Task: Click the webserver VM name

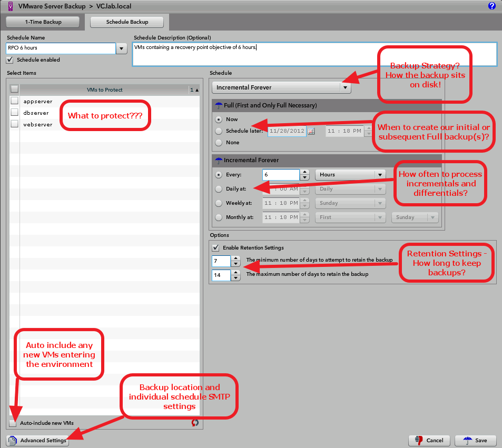Action: coord(38,124)
